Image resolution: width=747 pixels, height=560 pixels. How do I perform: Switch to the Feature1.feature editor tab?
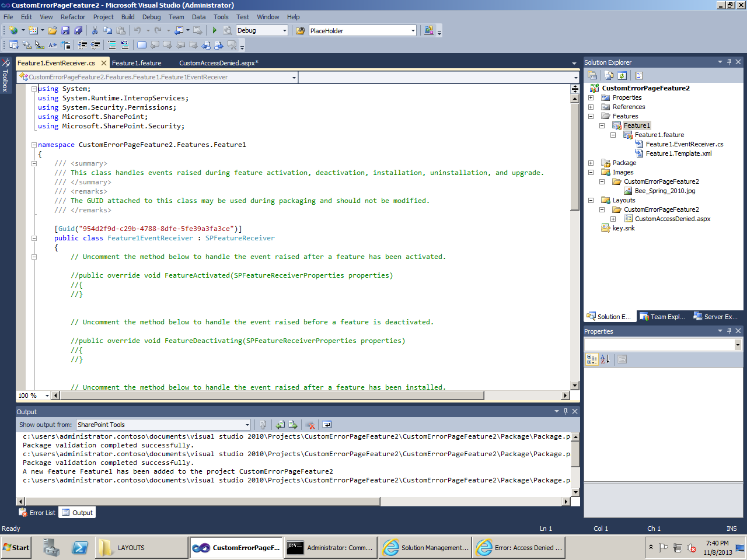click(x=137, y=63)
